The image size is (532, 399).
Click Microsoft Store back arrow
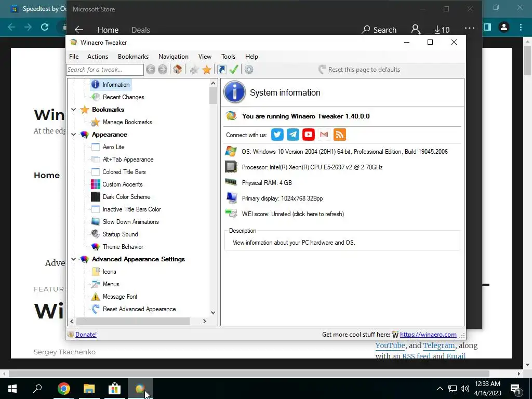tap(79, 30)
